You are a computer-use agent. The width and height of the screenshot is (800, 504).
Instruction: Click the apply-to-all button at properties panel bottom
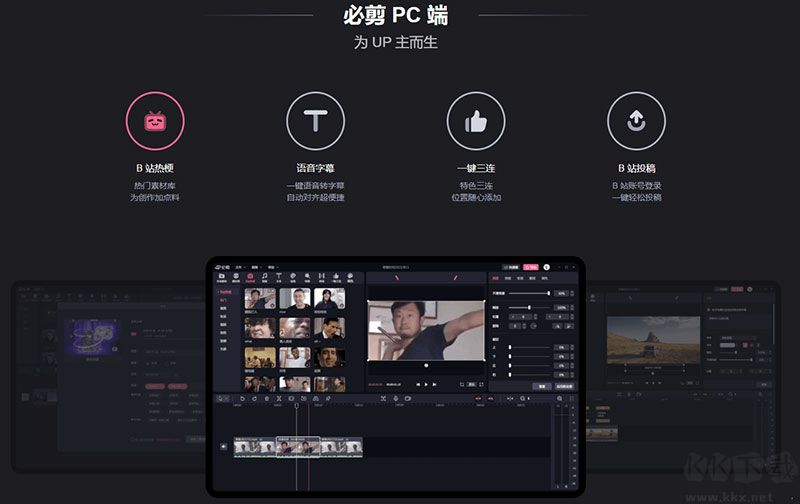coord(564,387)
